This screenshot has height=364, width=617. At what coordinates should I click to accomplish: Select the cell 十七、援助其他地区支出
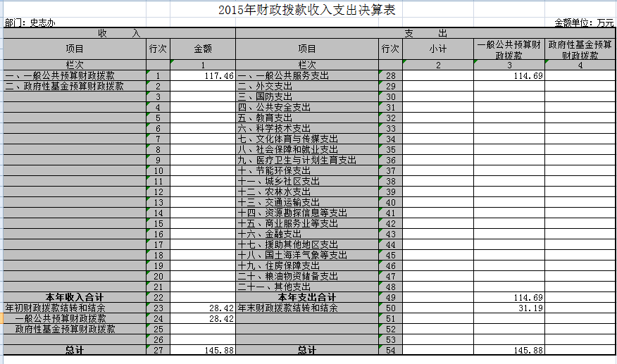click(x=307, y=245)
